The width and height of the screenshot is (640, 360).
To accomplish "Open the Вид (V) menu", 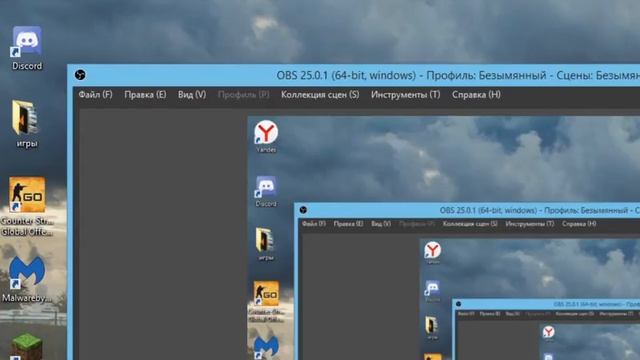I will point(192,95).
